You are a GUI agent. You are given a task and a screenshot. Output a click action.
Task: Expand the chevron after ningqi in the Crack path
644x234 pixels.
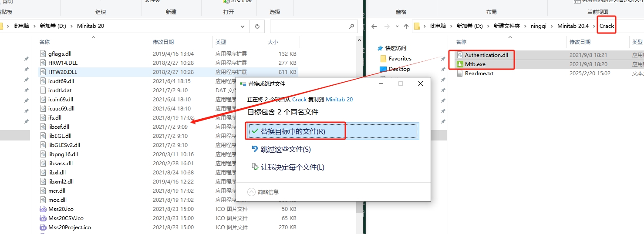coord(552,26)
